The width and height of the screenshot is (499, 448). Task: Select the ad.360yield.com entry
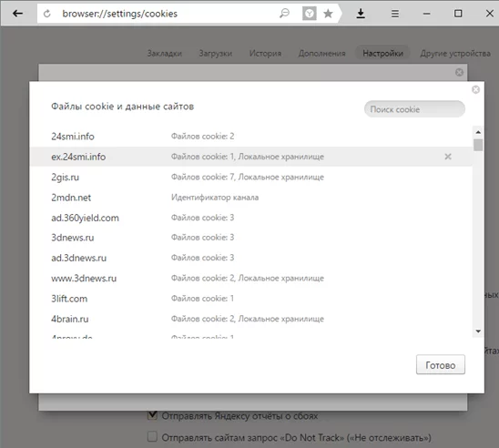pos(250,218)
